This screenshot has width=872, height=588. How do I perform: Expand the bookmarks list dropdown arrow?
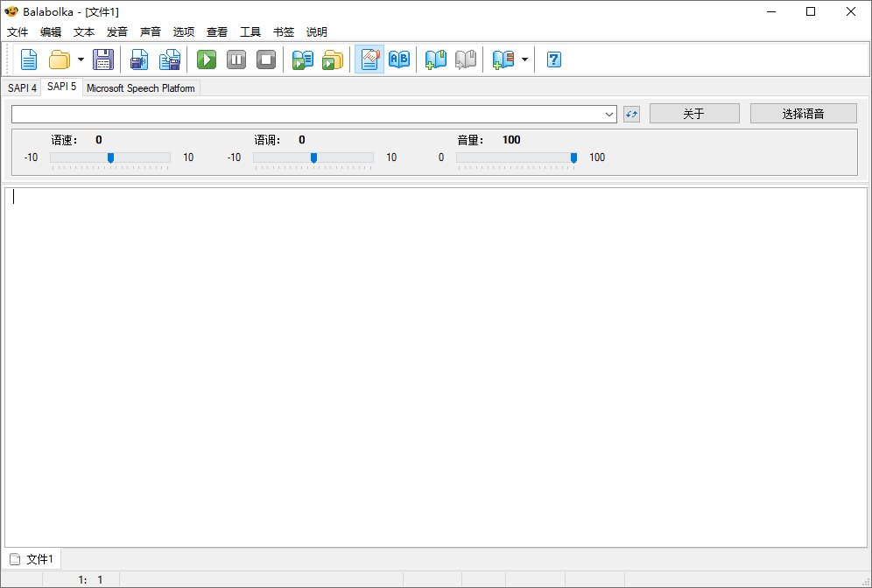coord(524,59)
